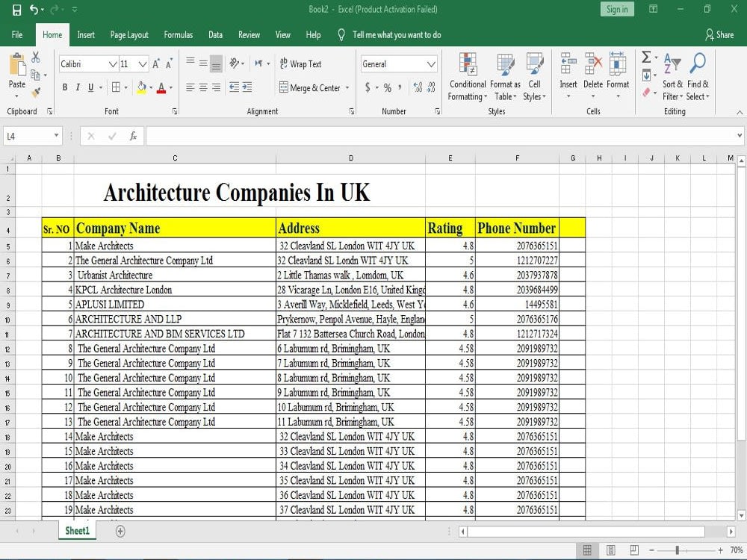Click the Increase Indent icon
Screen dimensions: 747x560
[x=247, y=87]
